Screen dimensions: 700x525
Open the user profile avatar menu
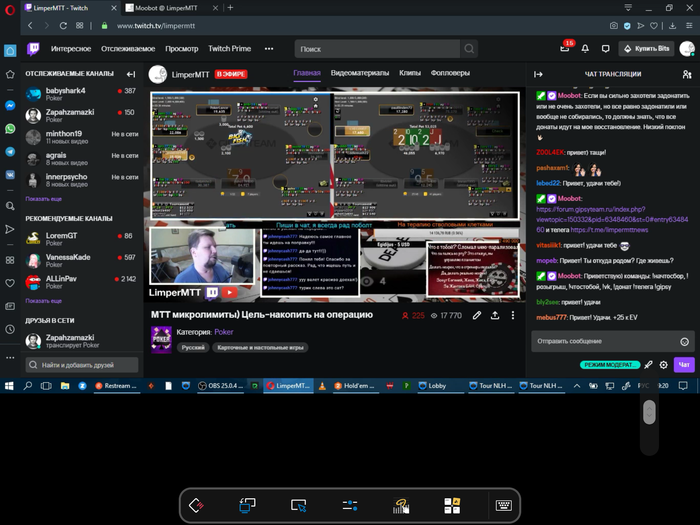687,49
